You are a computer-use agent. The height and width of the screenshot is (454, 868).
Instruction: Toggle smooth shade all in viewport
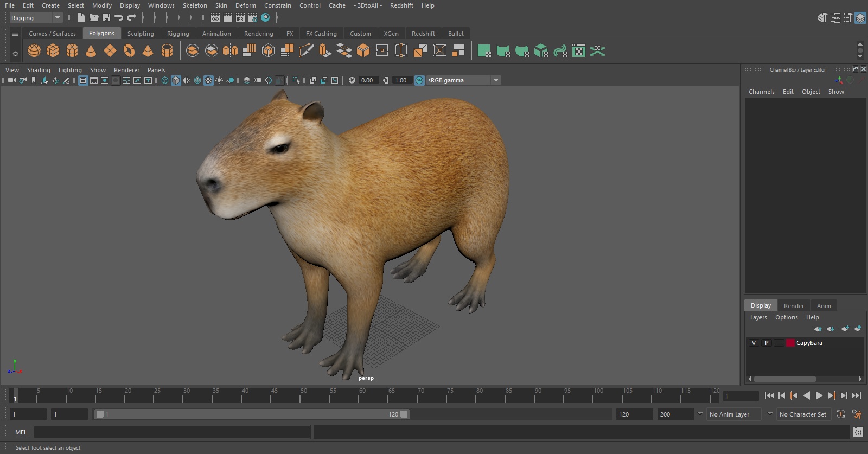pyautogui.click(x=176, y=80)
